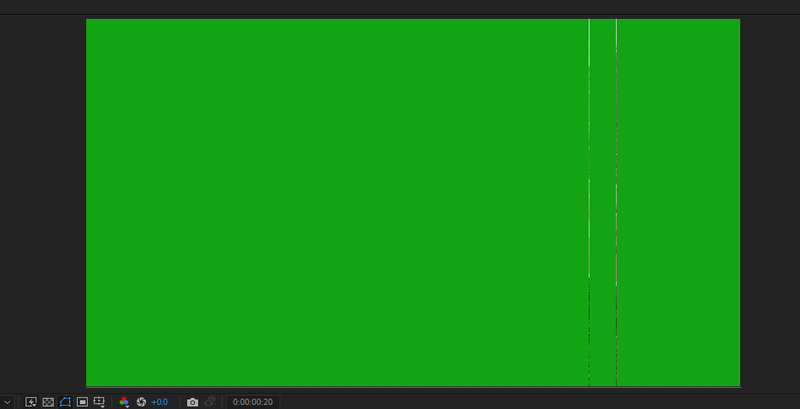
Task: Take a snapshot with the camera icon
Action: pyautogui.click(x=193, y=402)
